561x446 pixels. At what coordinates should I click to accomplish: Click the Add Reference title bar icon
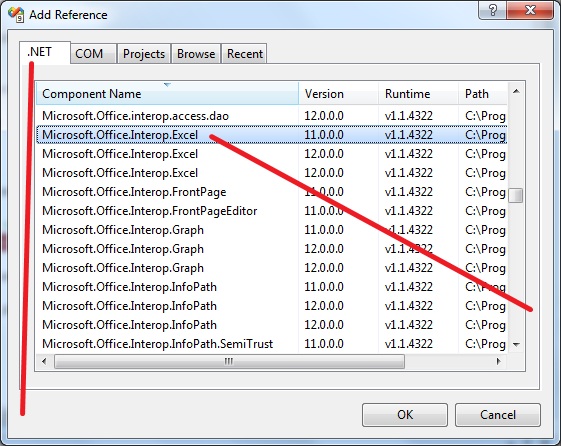click(x=16, y=14)
